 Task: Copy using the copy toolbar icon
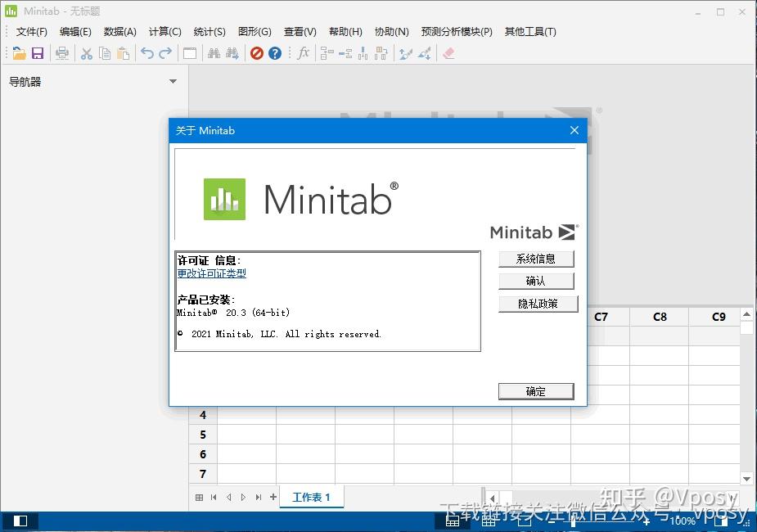105,53
